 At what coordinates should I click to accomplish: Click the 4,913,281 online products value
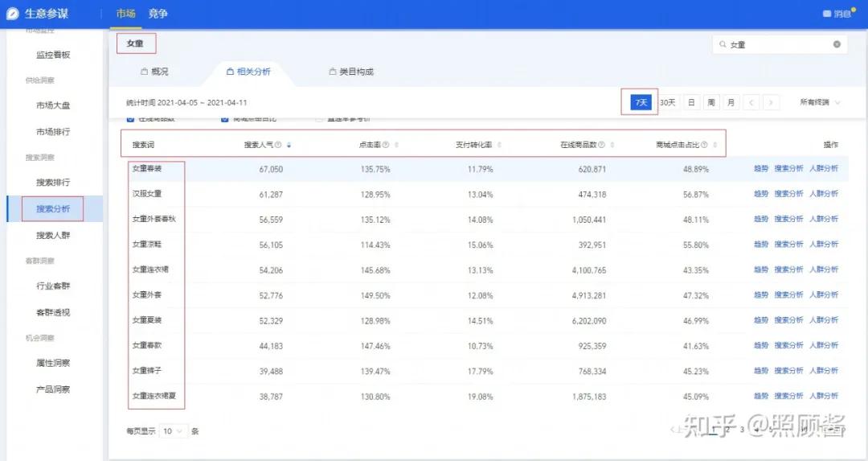(589, 296)
